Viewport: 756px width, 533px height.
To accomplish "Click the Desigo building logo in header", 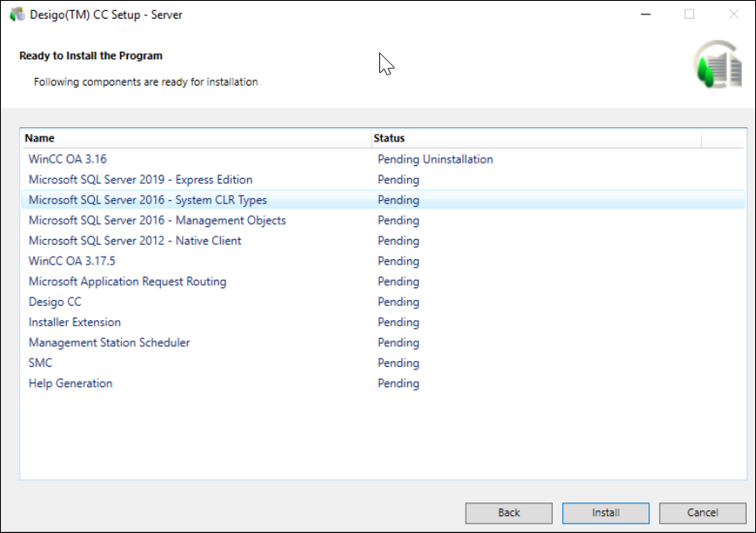I will click(x=717, y=64).
